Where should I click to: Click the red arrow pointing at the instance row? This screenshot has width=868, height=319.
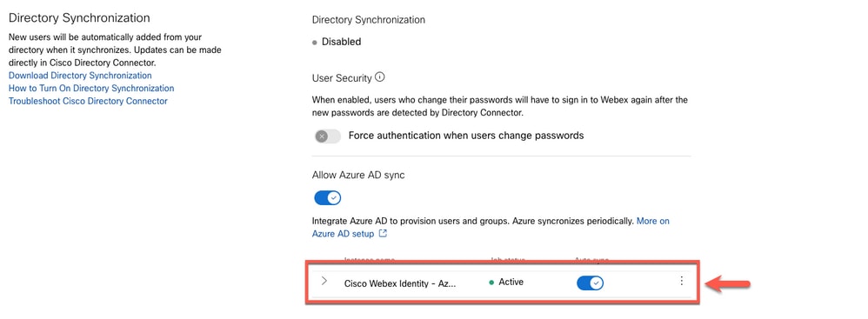tap(729, 284)
